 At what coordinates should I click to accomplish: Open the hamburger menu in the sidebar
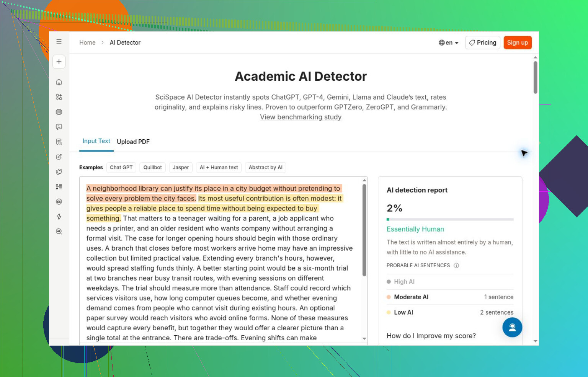(x=59, y=41)
